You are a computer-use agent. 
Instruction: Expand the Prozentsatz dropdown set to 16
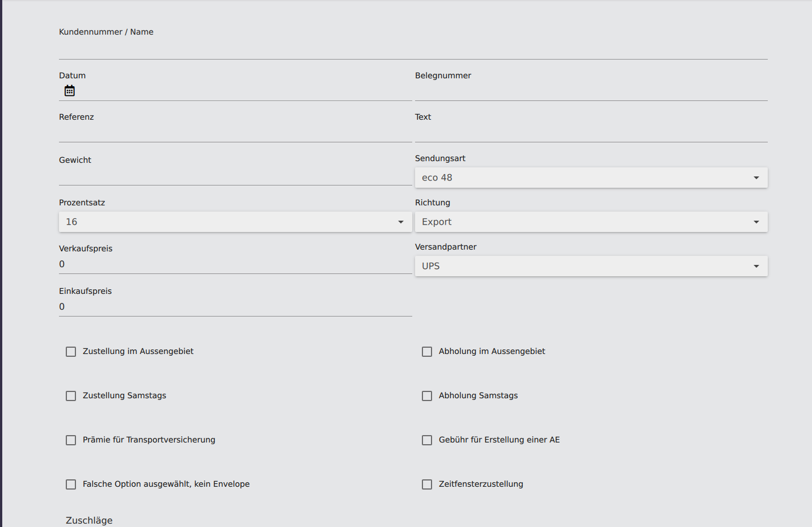(235, 222)
